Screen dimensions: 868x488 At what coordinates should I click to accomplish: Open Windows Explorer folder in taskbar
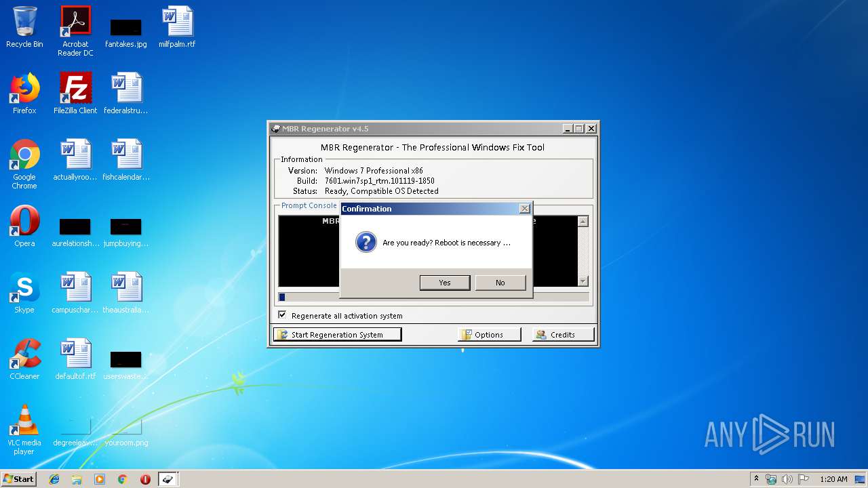(x=77, y=479)
